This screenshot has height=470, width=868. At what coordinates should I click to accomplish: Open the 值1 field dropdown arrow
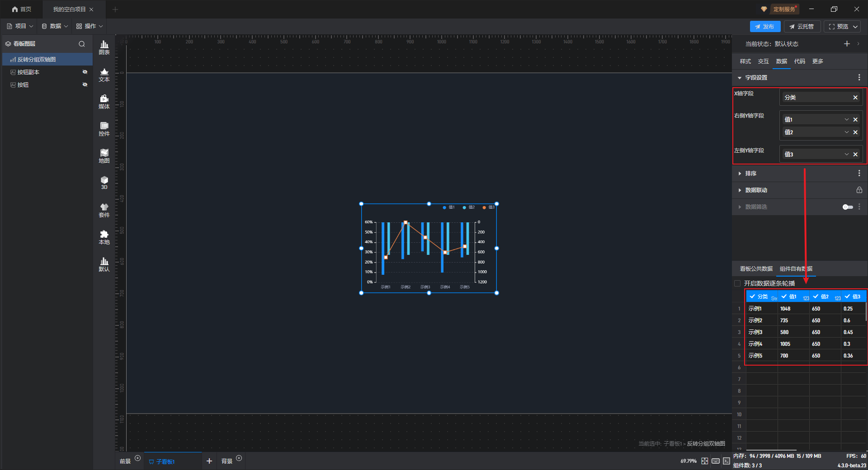click(846, 120)
